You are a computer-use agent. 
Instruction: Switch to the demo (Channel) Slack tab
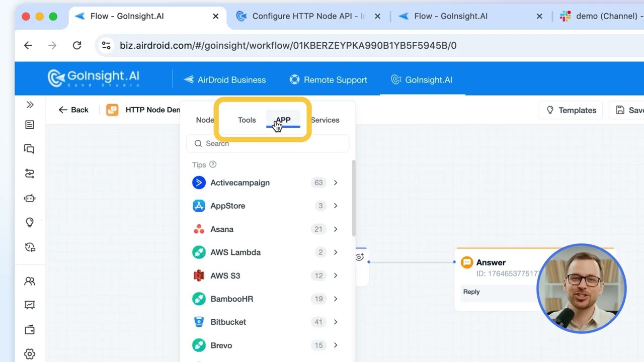click(601, 16)
